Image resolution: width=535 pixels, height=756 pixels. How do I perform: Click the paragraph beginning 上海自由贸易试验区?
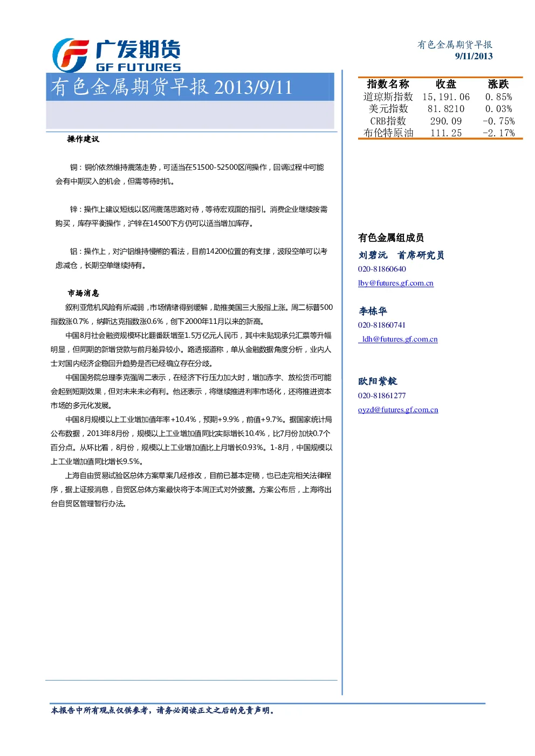[x=191, y=489]
